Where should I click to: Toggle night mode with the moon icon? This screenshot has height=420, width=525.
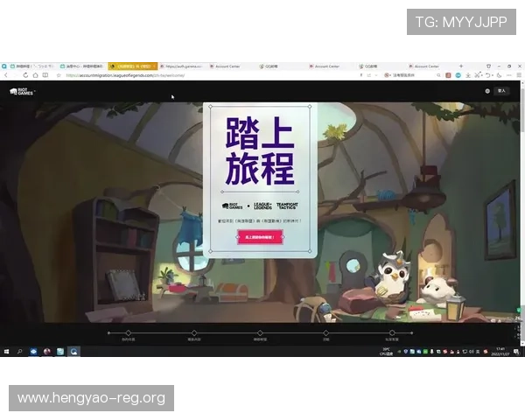click(x=500, y=75)
